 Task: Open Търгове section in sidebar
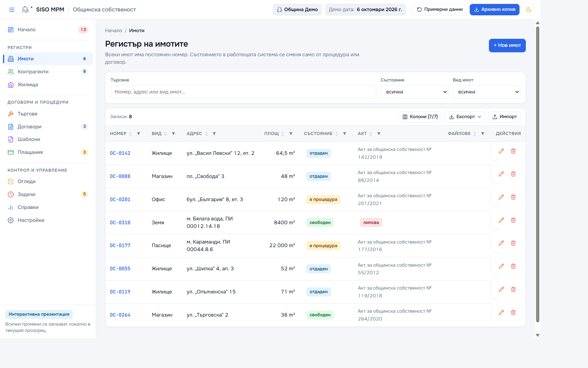pyautogui.click(x=48, y=114)
